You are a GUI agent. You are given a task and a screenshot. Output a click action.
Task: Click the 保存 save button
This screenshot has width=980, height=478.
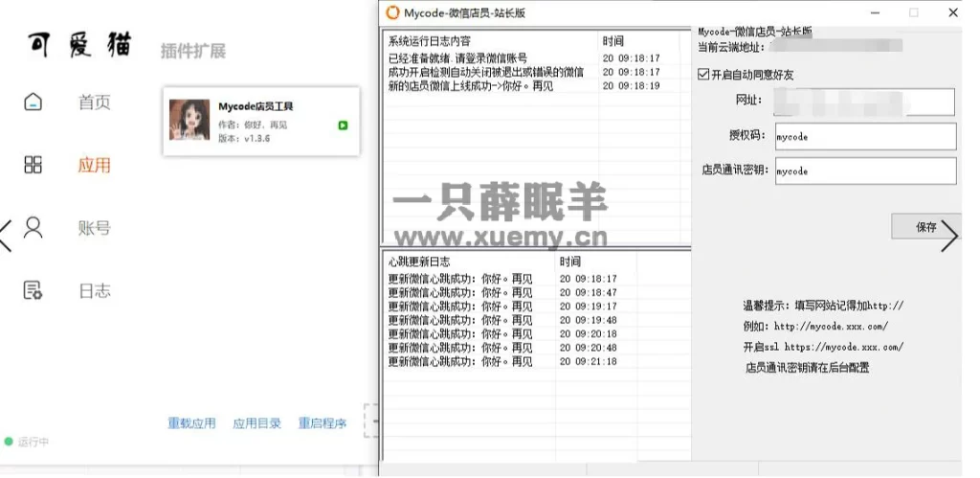tap(925, 226)
